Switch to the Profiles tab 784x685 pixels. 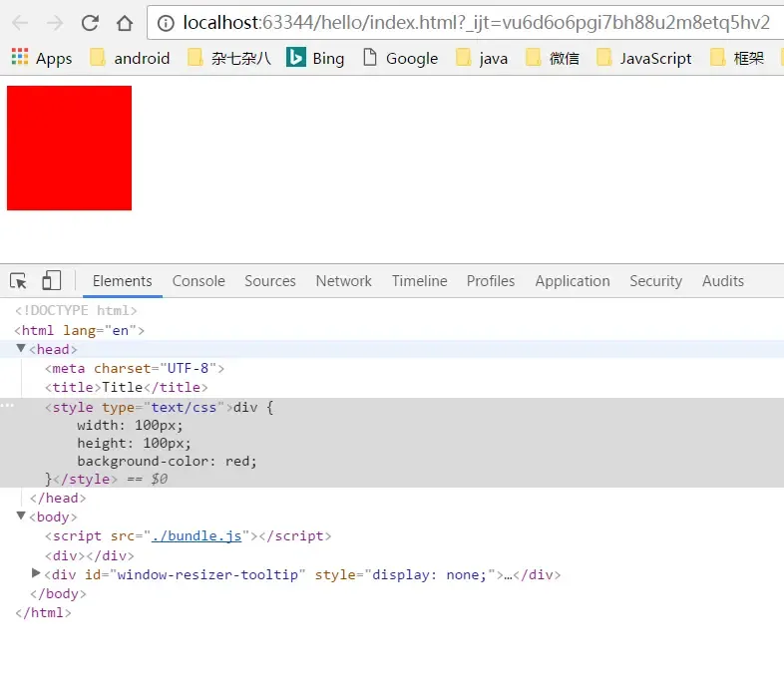point(491,281)
